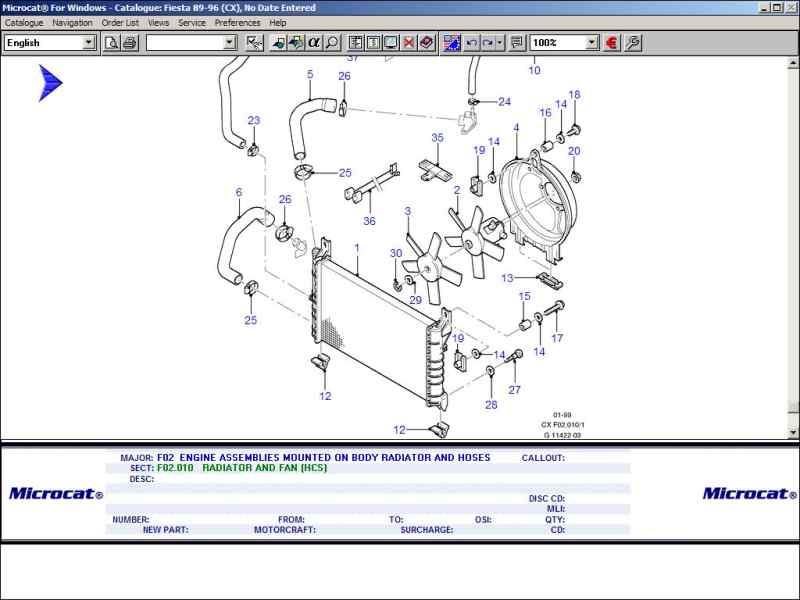800x600 pixels.
Task: Open the empty combo box dropdown
Action: [230, 43]
